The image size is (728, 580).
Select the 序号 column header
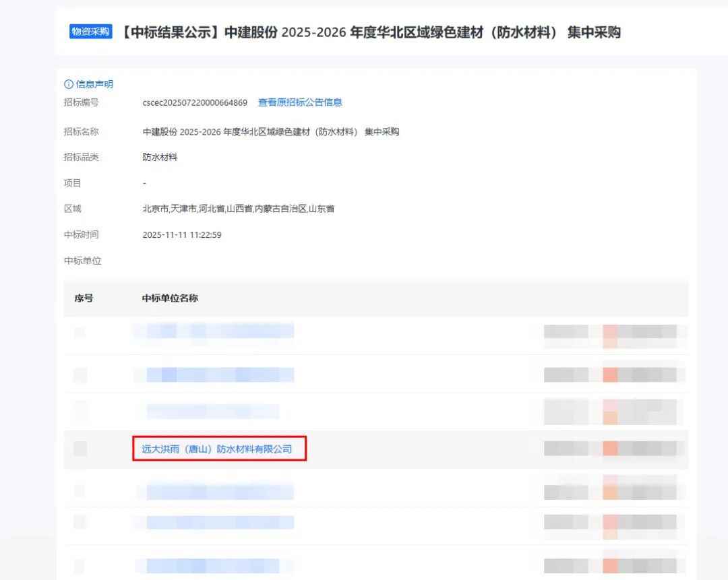[84, 298]
